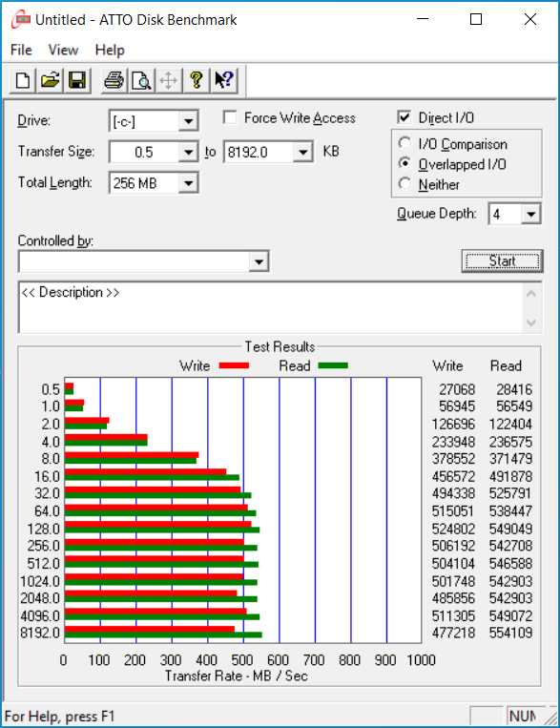Expand the Queue Depth dropdown
The image size is (560, 728).
coord(530,214)
